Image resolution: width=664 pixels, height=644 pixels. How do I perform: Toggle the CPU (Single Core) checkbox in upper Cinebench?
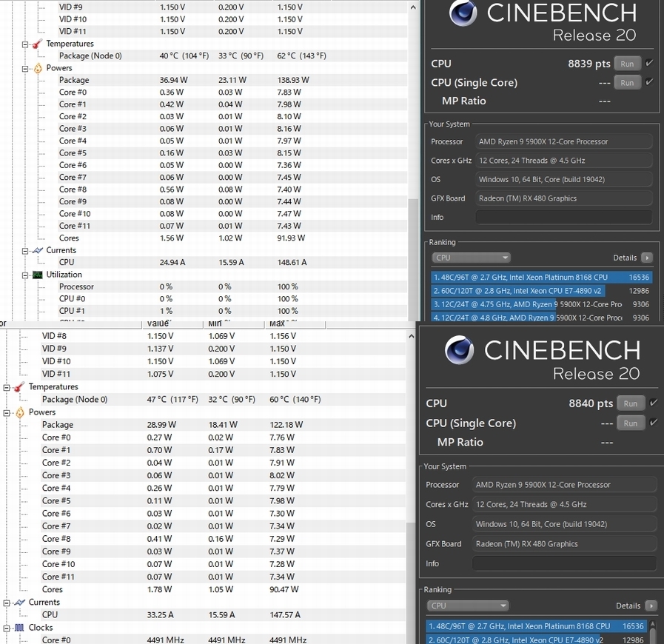tap(649, 81)
